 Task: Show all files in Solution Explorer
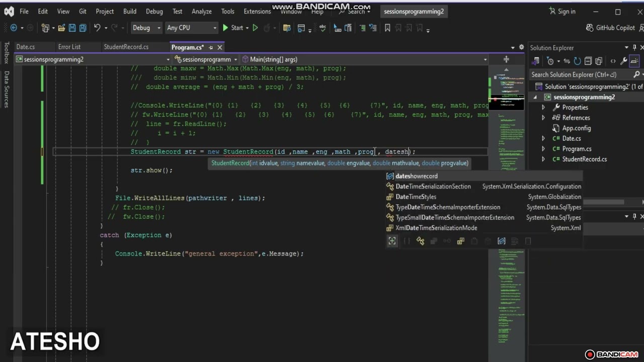(599, 61)
